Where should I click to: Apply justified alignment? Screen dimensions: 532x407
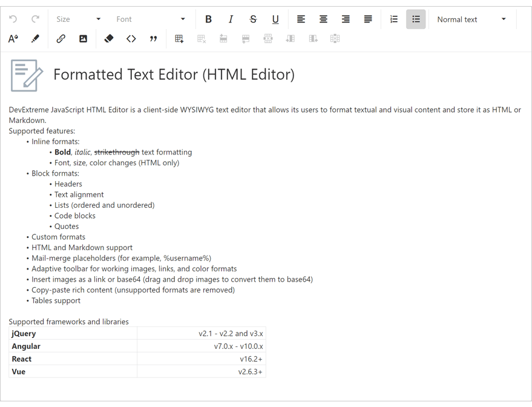(367, 19)
